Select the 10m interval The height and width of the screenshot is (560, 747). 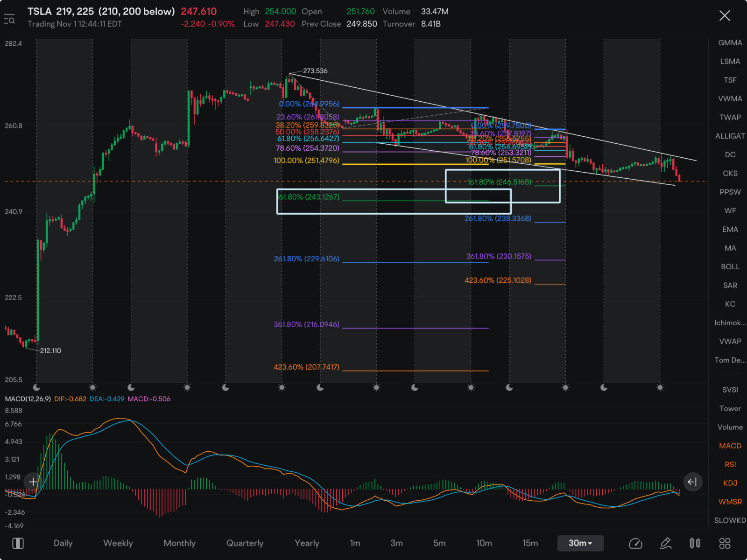click(x=484, y=543)
